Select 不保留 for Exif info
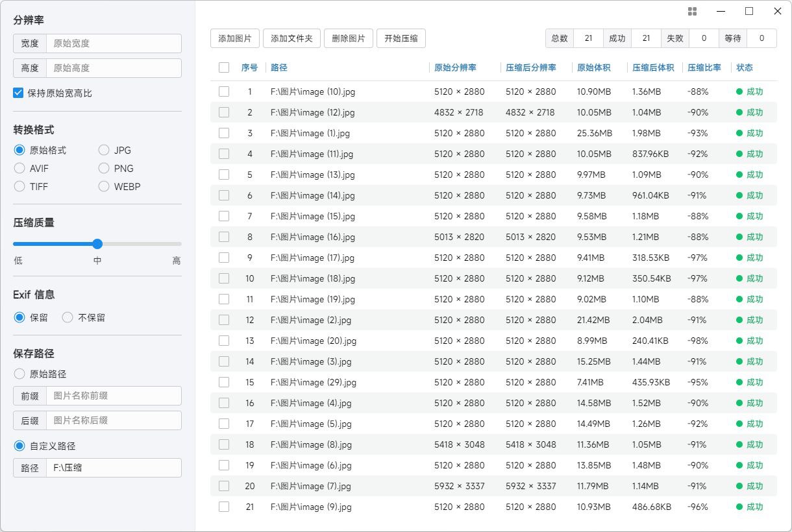 [x=68, y=317]
